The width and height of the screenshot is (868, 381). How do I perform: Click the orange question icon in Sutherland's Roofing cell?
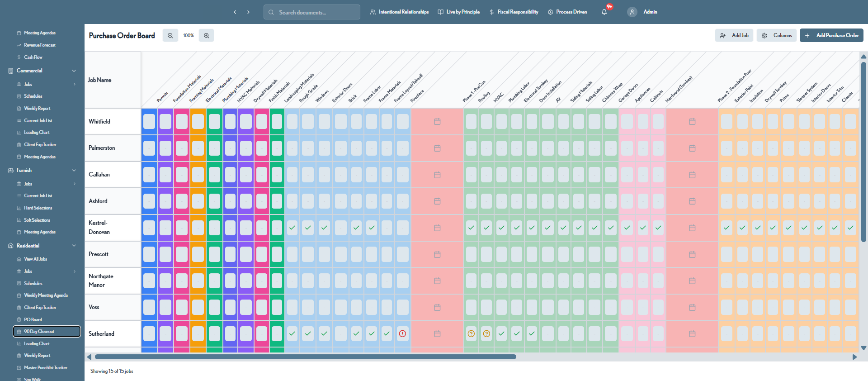point(471,333)
